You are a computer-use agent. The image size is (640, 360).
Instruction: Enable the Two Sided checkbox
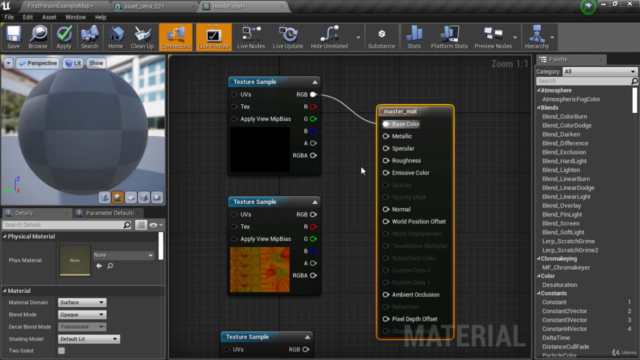tap(61, 351)
